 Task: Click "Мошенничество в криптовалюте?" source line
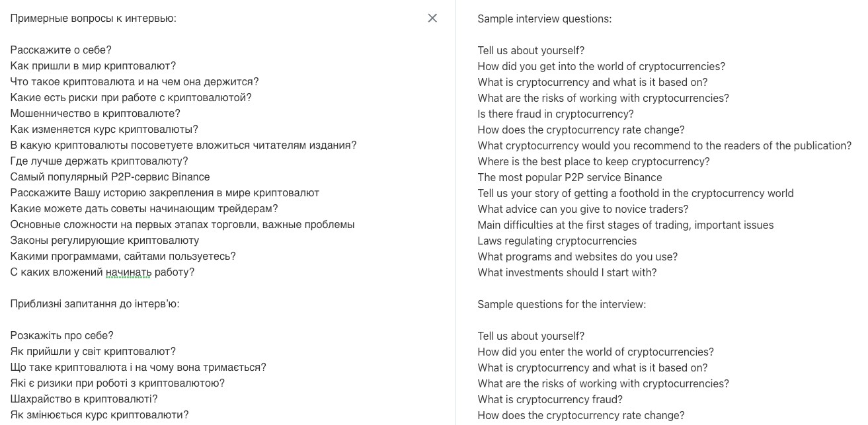click(x=95, y=114)
